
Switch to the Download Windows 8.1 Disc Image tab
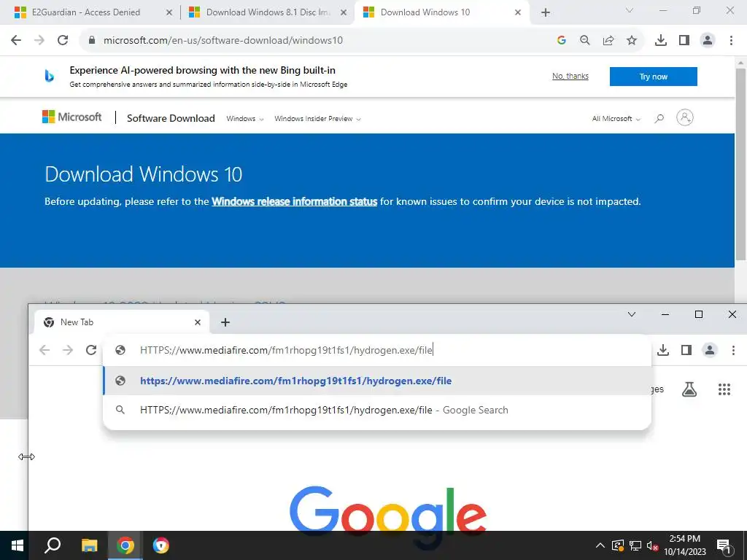click(268, 12)
